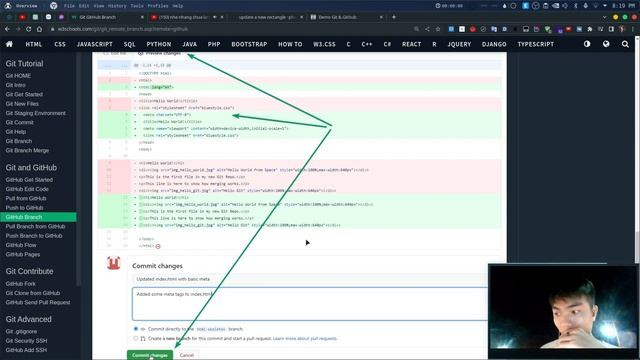Open the Bluetooth tray icon
The image size is (640, 360).
tap(576, 6)
